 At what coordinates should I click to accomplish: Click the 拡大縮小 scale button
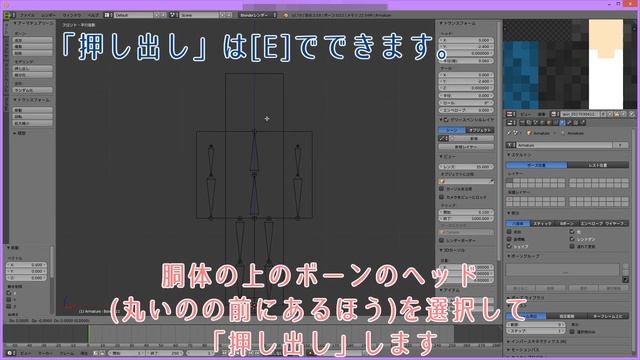[x=33, y=123]
